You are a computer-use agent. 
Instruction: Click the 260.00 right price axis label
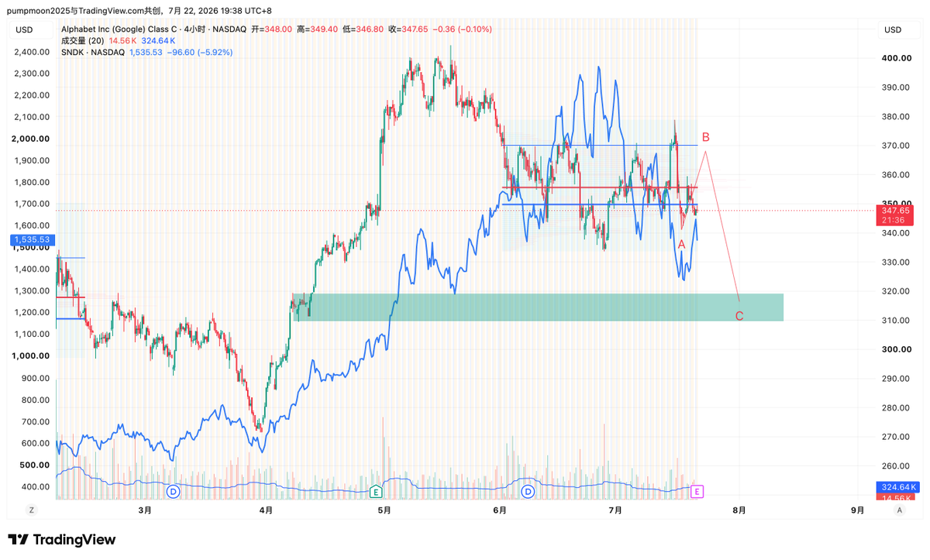coord(895,466)
